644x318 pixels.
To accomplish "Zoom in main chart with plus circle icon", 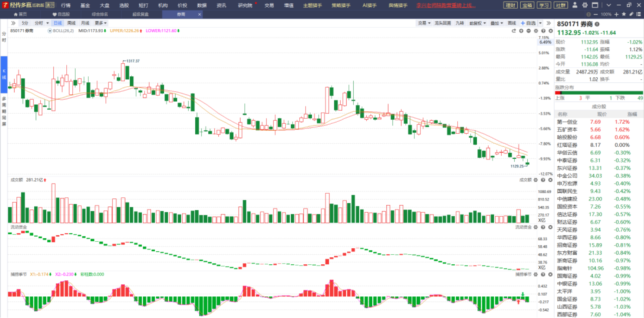I will pos(521,31).
